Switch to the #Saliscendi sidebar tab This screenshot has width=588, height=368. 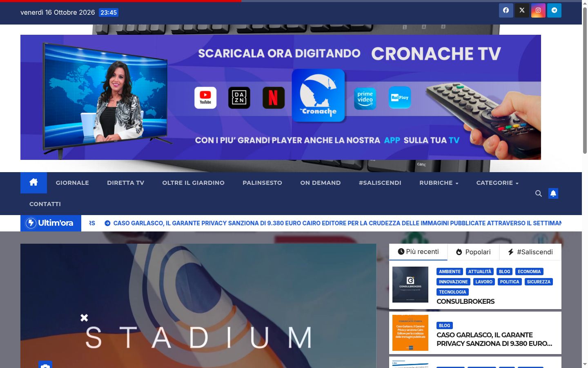pyautogui.click(x=530, y=252)
